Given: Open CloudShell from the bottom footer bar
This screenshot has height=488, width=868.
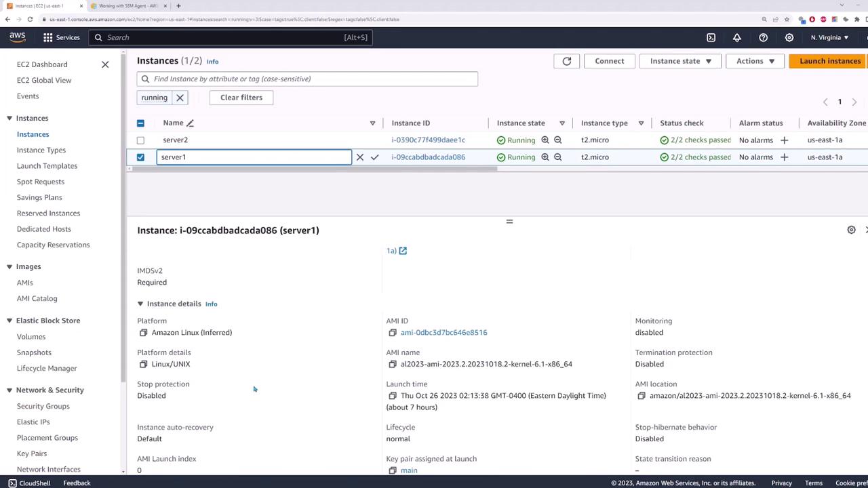Looking at the screenshot, I should [x=29, y=483].
